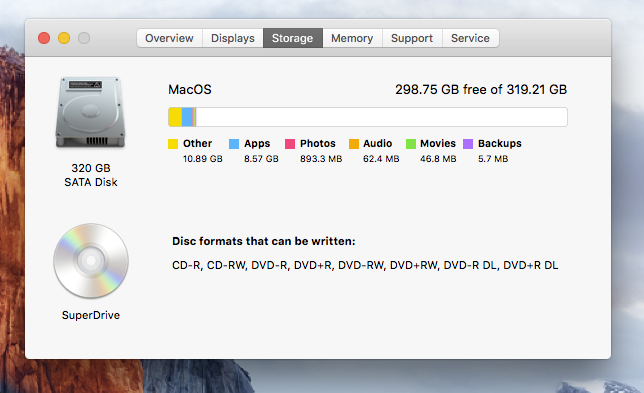Click the 'Photos' legend label
This screenshot has width=644, height=393.
(318, 143)
